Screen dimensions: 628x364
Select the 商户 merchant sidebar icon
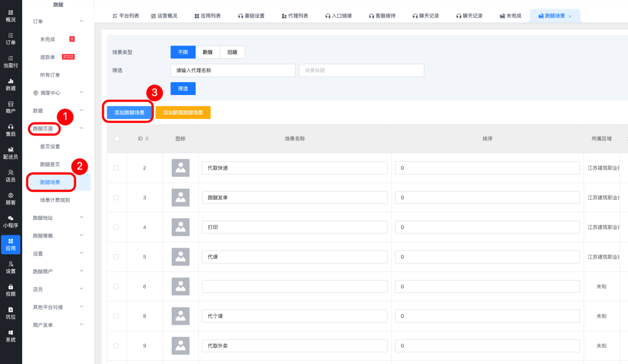point(10,107)
